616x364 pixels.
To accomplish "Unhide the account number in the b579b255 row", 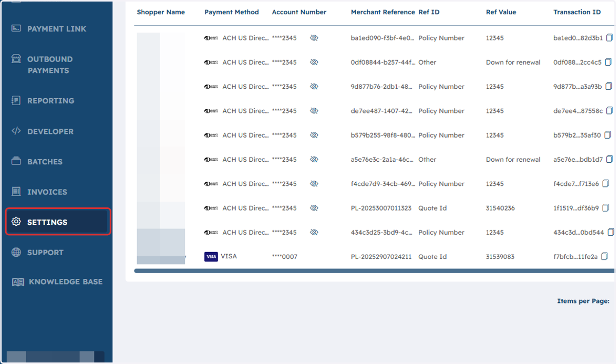I will point(314,136).
